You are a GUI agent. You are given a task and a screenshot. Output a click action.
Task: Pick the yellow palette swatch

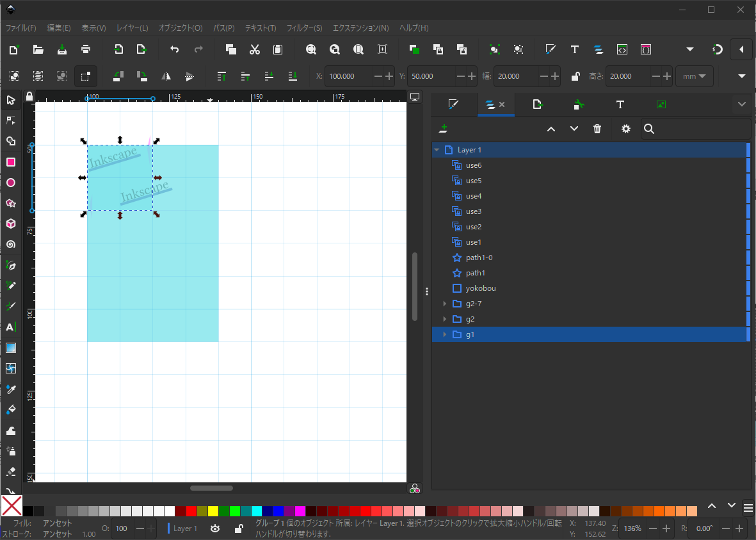(213, 511)
